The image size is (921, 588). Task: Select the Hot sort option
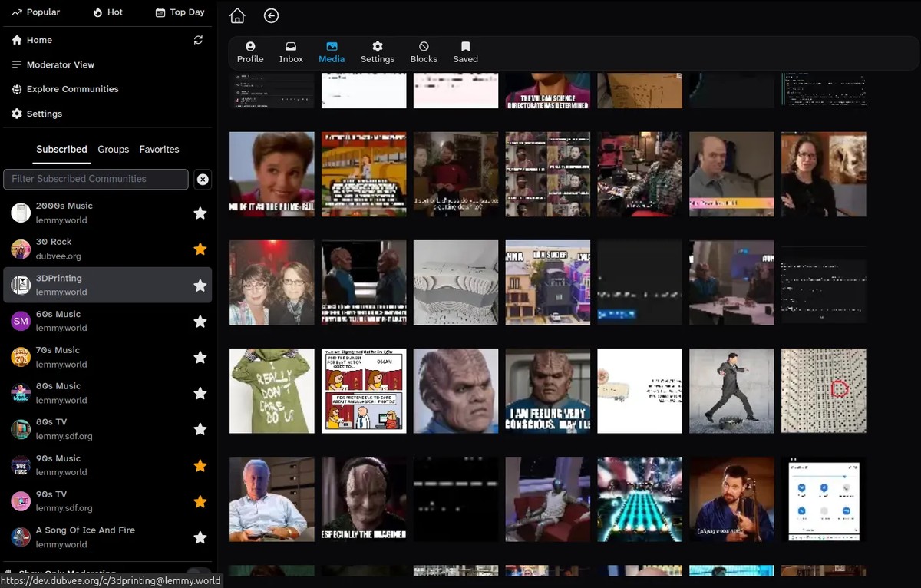[x=107, y=12]
